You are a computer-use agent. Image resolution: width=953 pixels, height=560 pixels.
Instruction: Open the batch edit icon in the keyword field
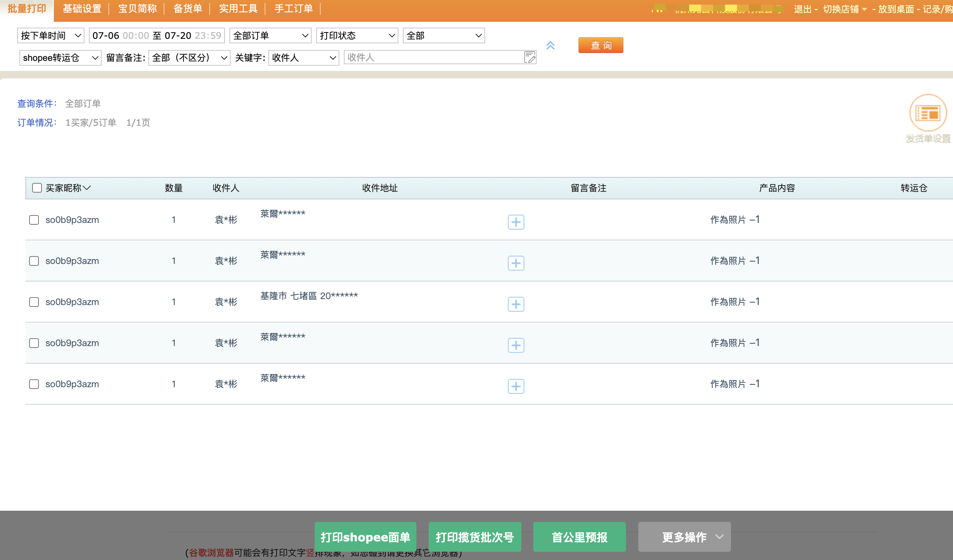point(530,57)
